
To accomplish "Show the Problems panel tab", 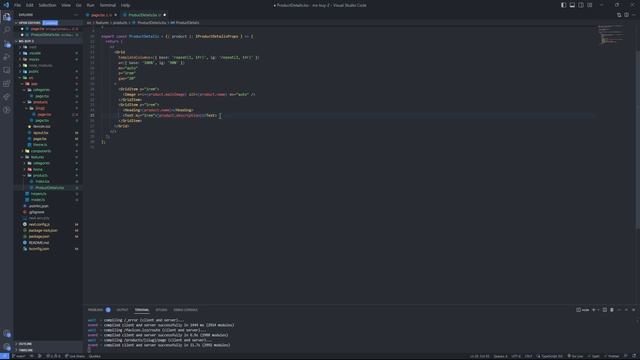I will coord(99,310).
